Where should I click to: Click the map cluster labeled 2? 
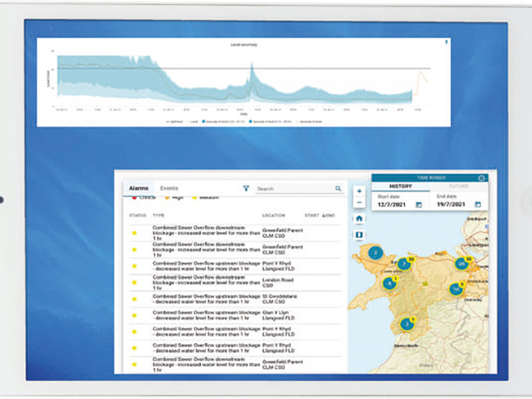(x=376, y=253)
